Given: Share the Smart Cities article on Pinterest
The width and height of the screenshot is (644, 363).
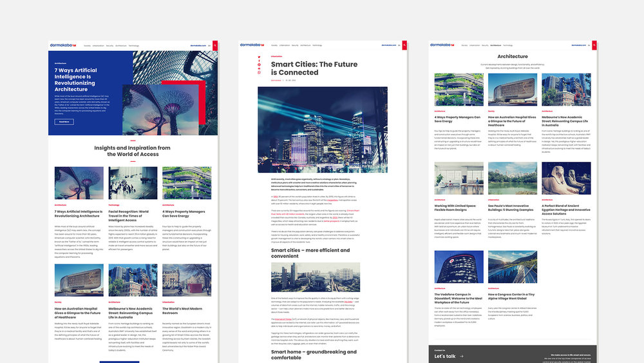Looking at the screenshot, I should pos(259,64).
